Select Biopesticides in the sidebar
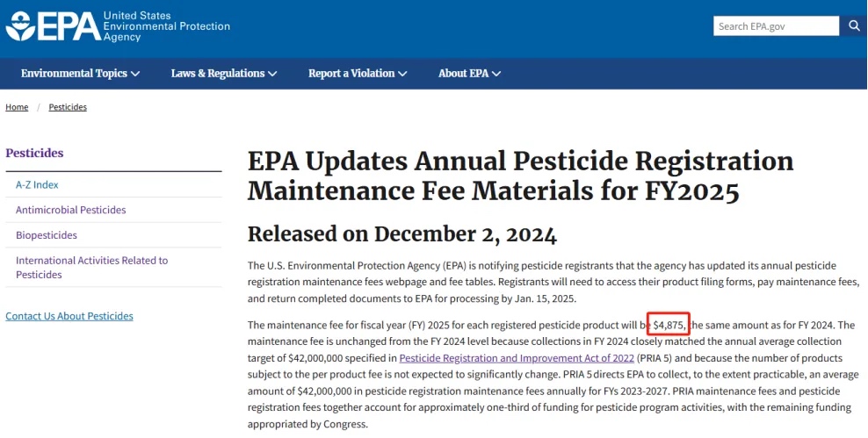The image size is (868, 438). pyautogui.click(x=47, y=235)
